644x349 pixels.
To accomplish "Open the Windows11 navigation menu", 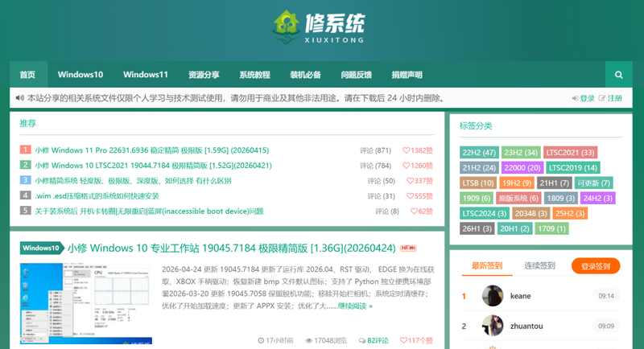I will [146, 75].
